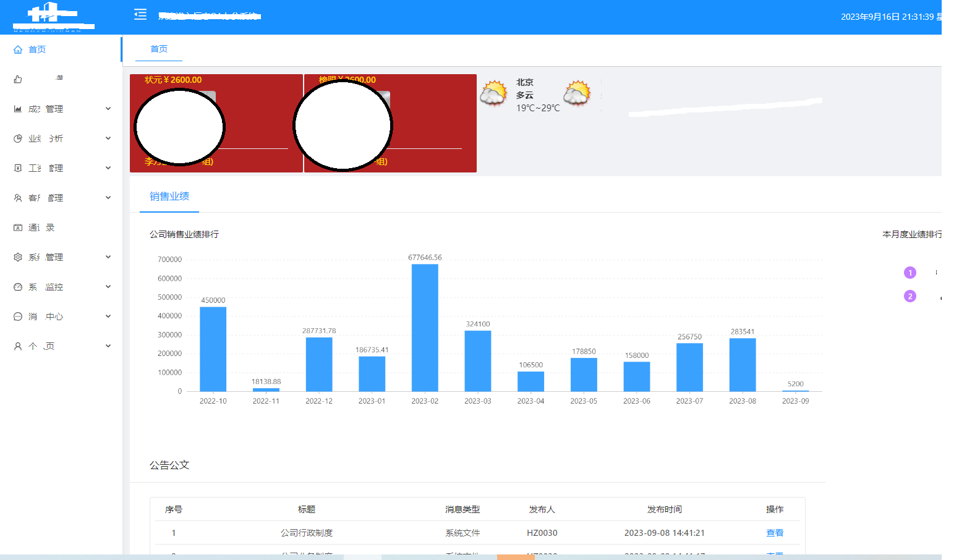Expand the 消息中心 submenu arrow
980x560 pixels.
[108, 316]
